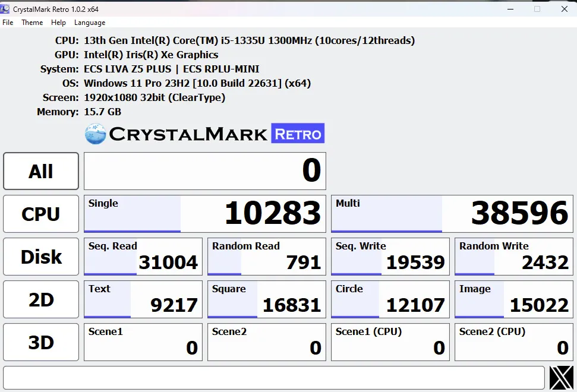This screenshot has width=577, height=392.
Task: Click the Square score 16831
Action: pyautogui.click(x=267, y=299)
